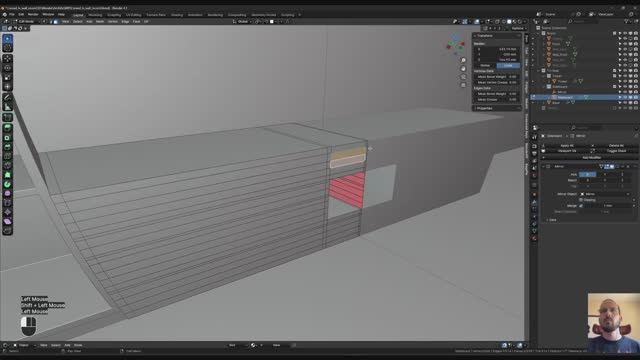Click Delete All button

(616, 146)
